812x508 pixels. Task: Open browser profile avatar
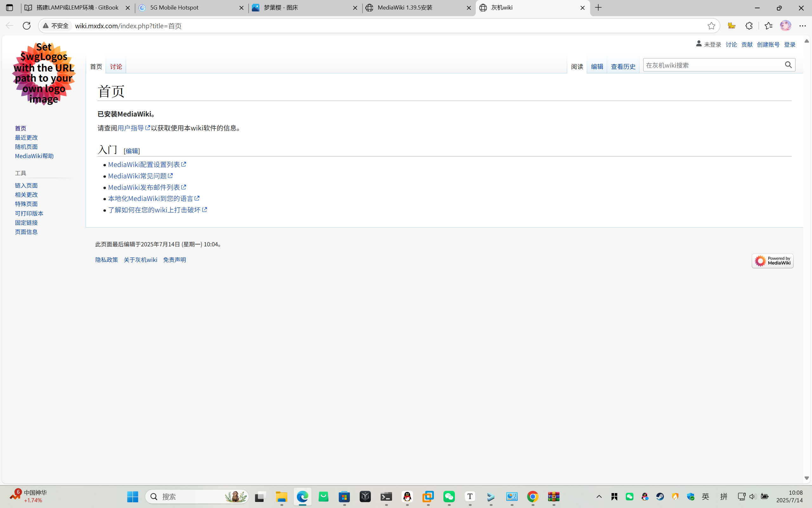[x=785, y=26]
